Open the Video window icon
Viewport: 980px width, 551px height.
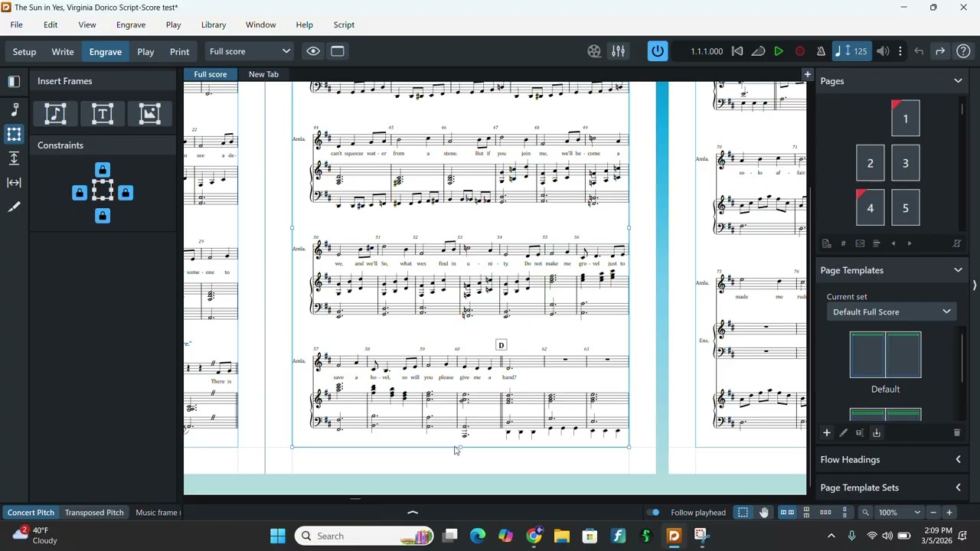pos(594,51)
